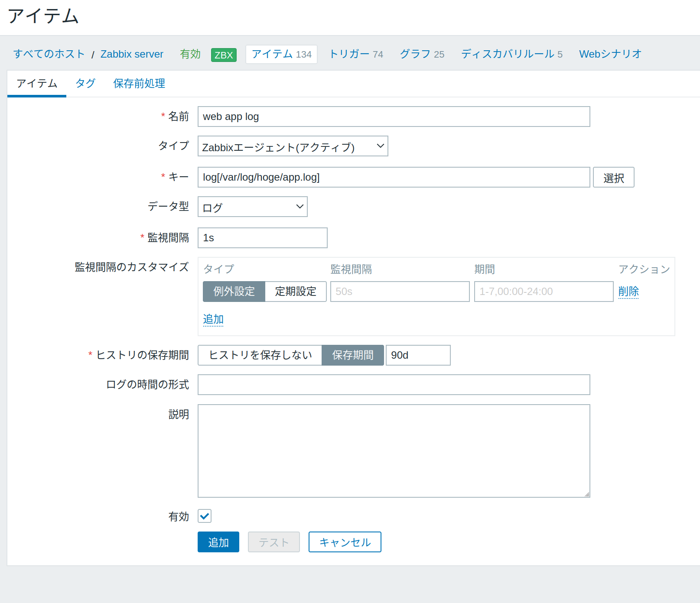Open the 保存前処理 tab
Image resolution: width=700 pixels, height=603 pixels.
(x=138, y=83)
